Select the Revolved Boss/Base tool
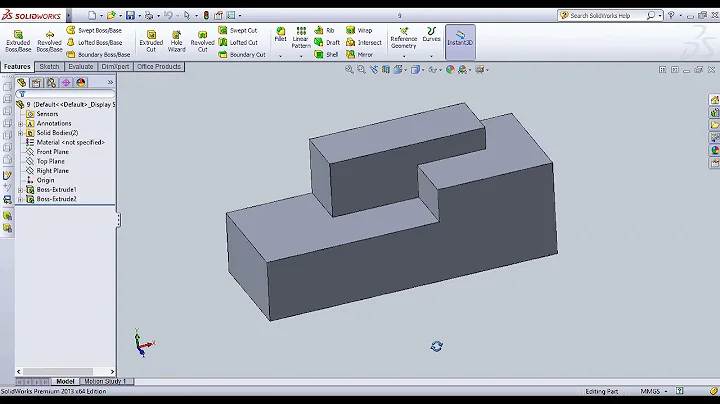The width and height of the screenshot is (720, 404). 49,41
